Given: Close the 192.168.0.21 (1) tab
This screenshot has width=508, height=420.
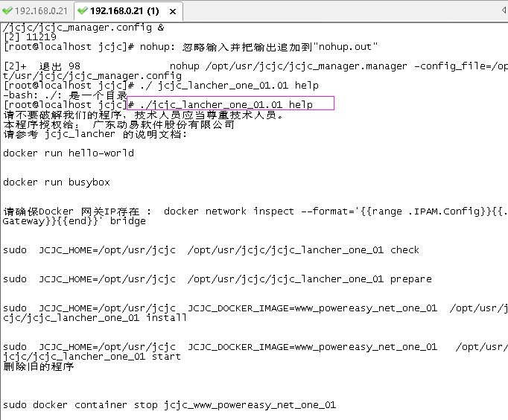Looking at the screenshot, I should [x=173, y=12].
